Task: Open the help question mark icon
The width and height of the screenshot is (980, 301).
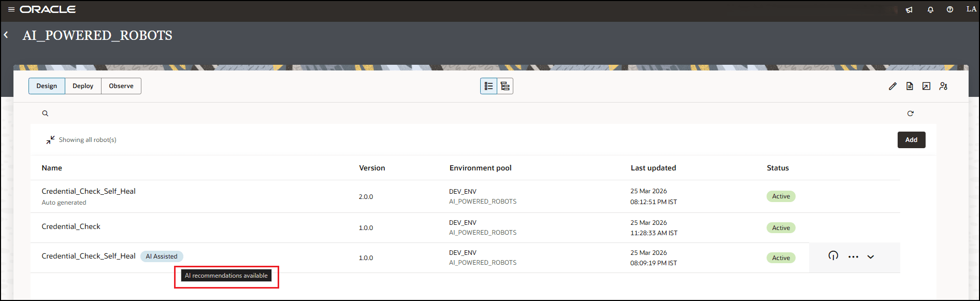Action: point(950,9)
